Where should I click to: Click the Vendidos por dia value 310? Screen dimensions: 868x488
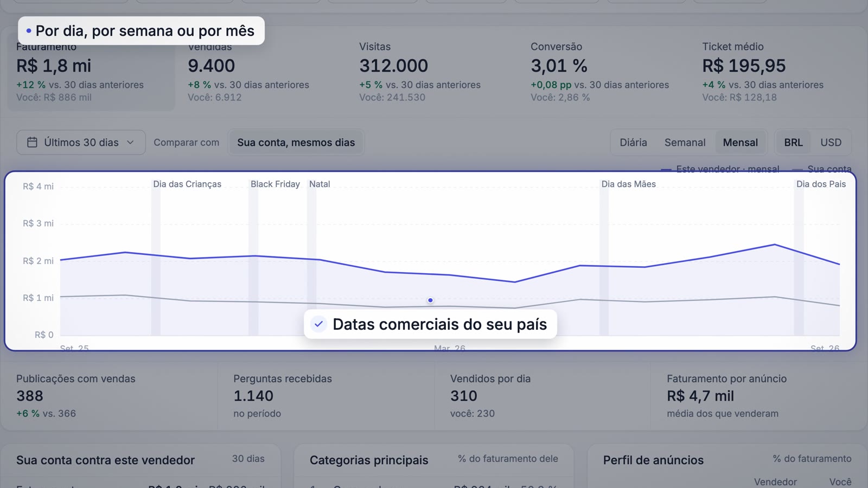464,396
